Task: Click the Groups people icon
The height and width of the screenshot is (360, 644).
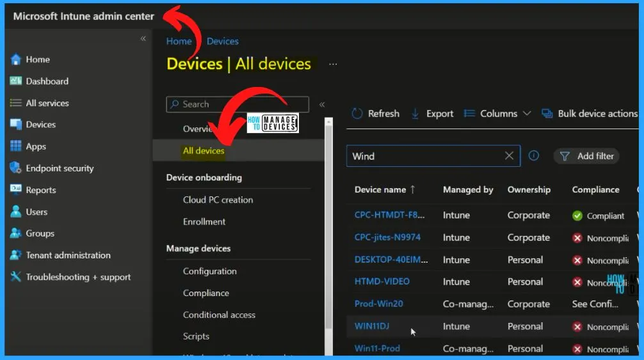Action: [x=15, y=233]
